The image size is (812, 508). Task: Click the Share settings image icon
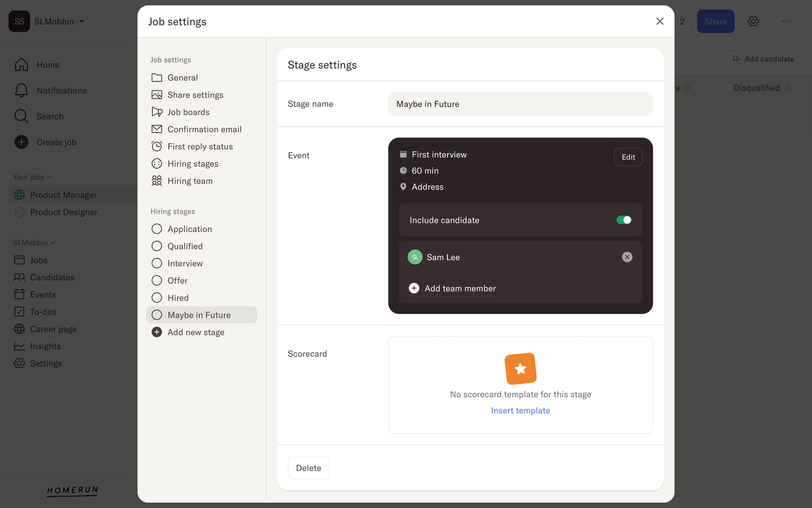pos(156,95)
